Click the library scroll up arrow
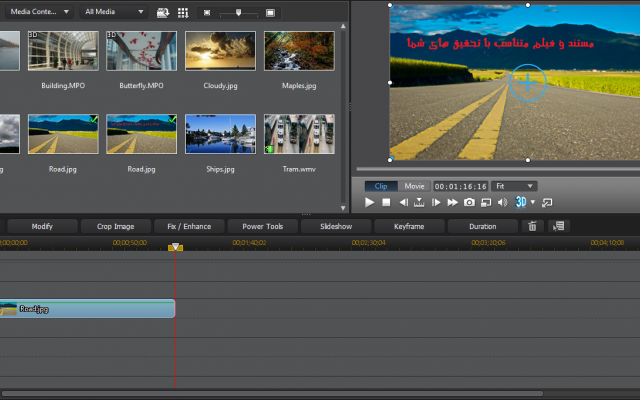 [343, 26]
